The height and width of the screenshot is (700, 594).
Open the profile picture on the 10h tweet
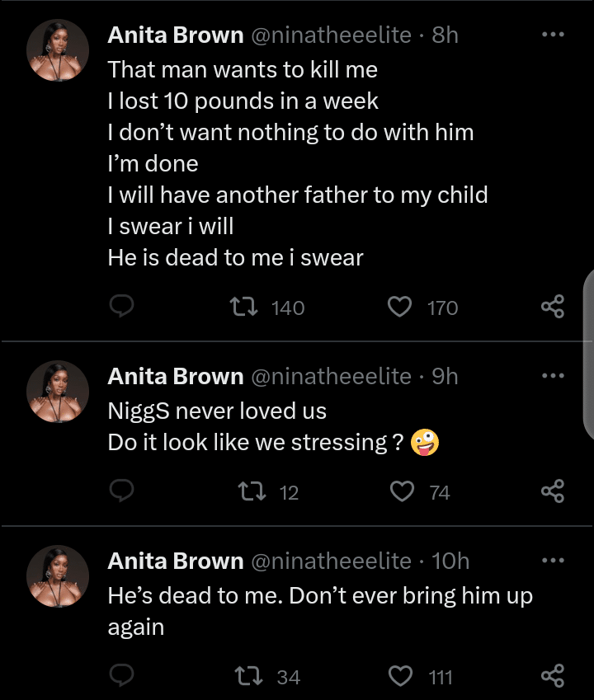point(58,576)
